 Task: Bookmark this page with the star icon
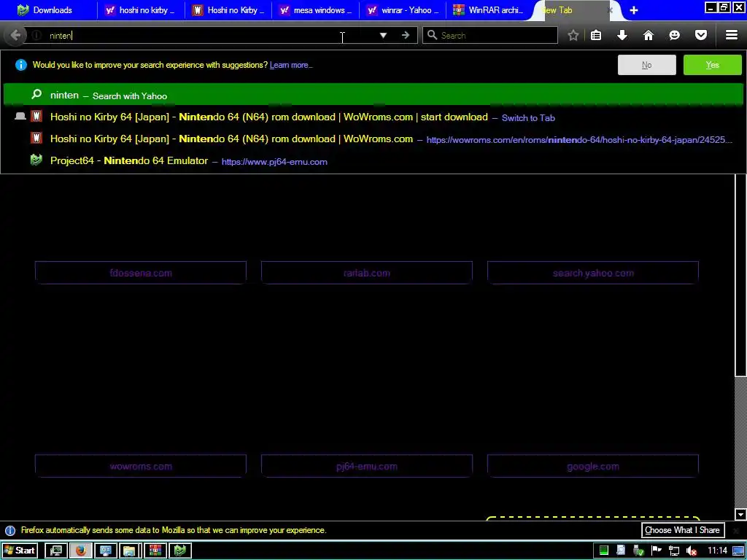tap(573, 35)
